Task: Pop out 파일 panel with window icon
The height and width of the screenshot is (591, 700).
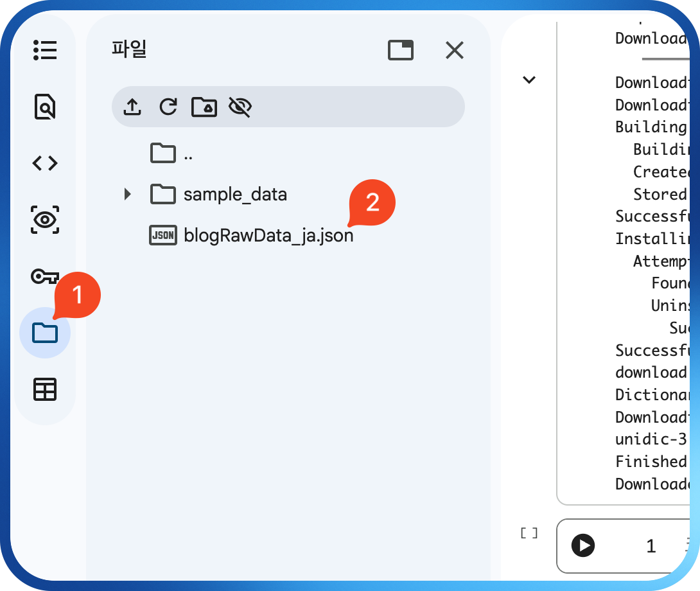Action: coord(401,50)
